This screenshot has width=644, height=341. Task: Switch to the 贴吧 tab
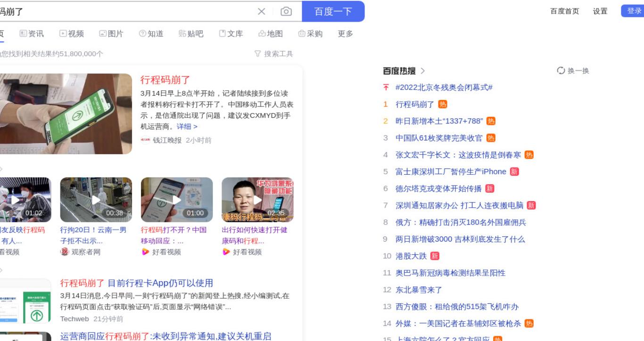191,33
